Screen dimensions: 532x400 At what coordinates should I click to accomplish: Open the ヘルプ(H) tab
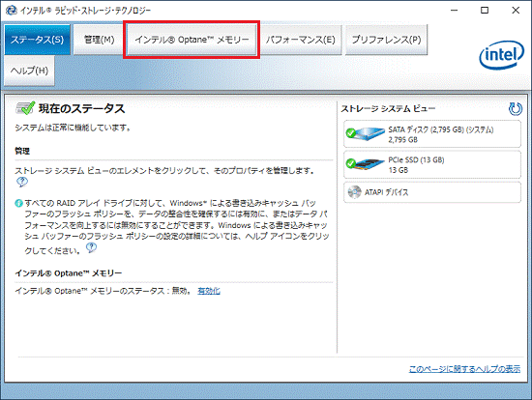[30, 71]
